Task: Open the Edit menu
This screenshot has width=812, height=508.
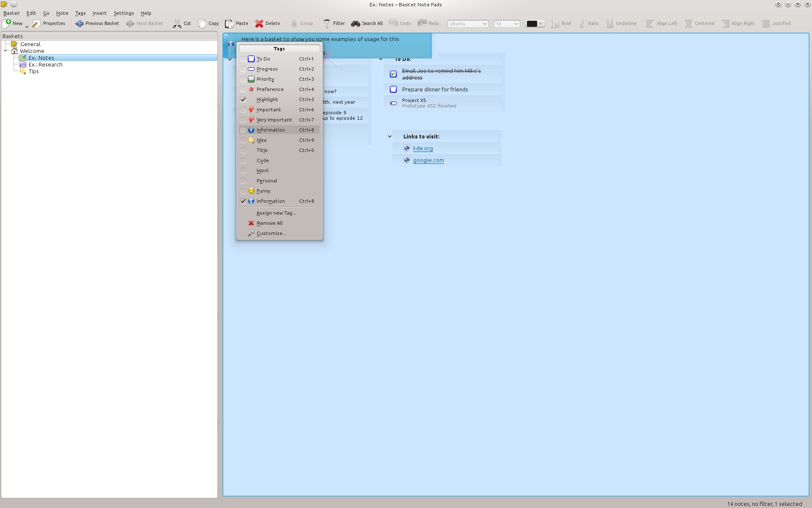Action: click(31, 13)
